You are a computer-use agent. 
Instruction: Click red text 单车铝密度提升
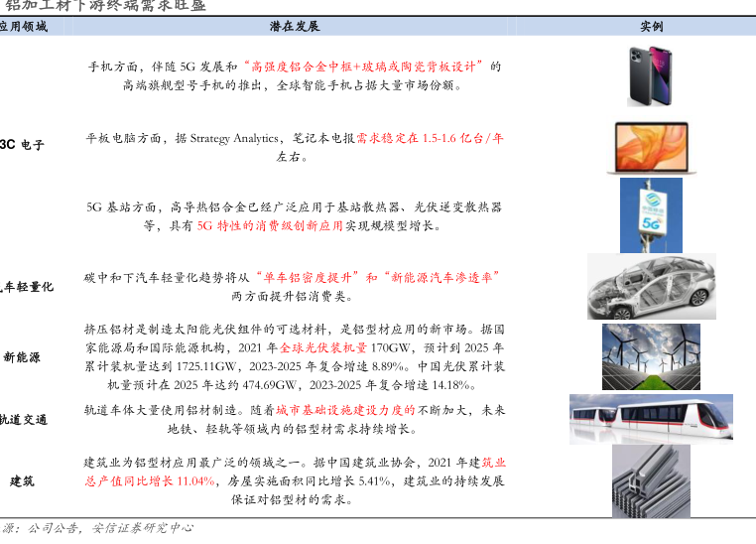click(x=309, y=277)
